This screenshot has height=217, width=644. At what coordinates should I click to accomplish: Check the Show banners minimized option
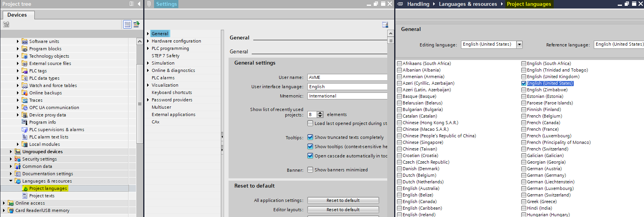tap(310, 170)
